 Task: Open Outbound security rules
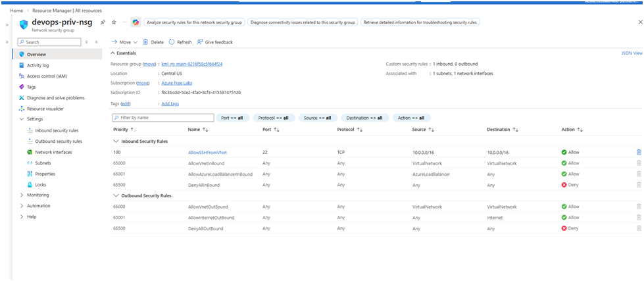point(59,141)
